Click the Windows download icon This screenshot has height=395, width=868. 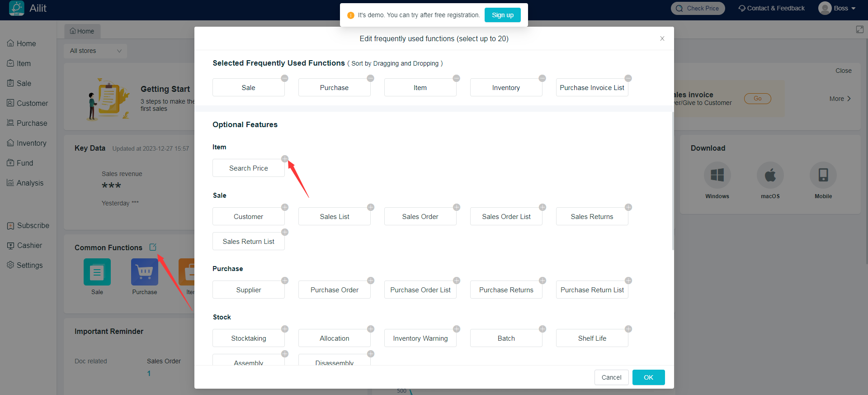pyautogui.click(x=717, y=175)
